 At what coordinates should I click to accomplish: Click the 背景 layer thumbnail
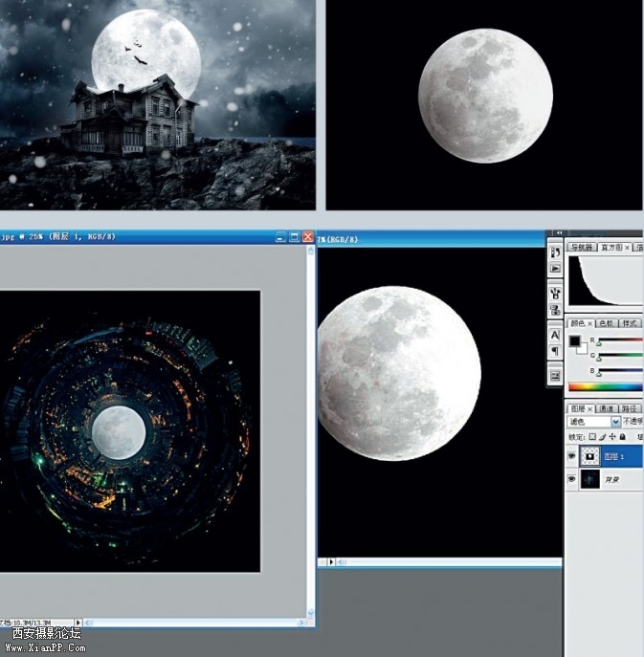(x=589, y=479)
